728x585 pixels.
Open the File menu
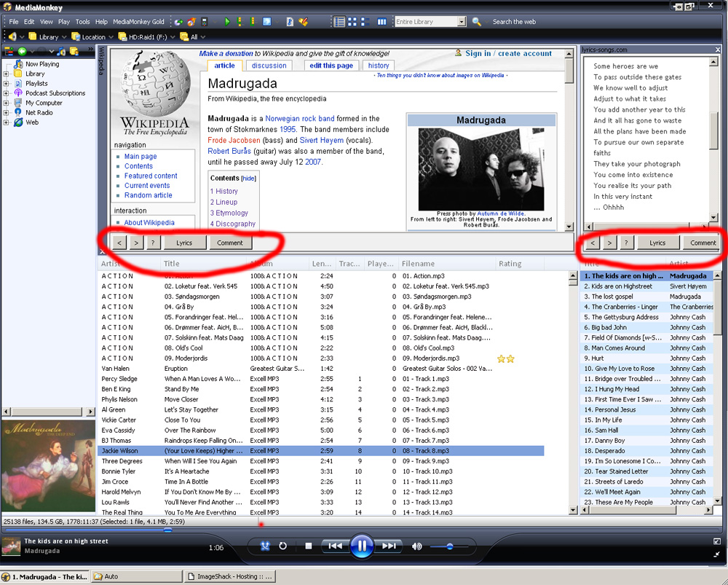pos(14,21)
